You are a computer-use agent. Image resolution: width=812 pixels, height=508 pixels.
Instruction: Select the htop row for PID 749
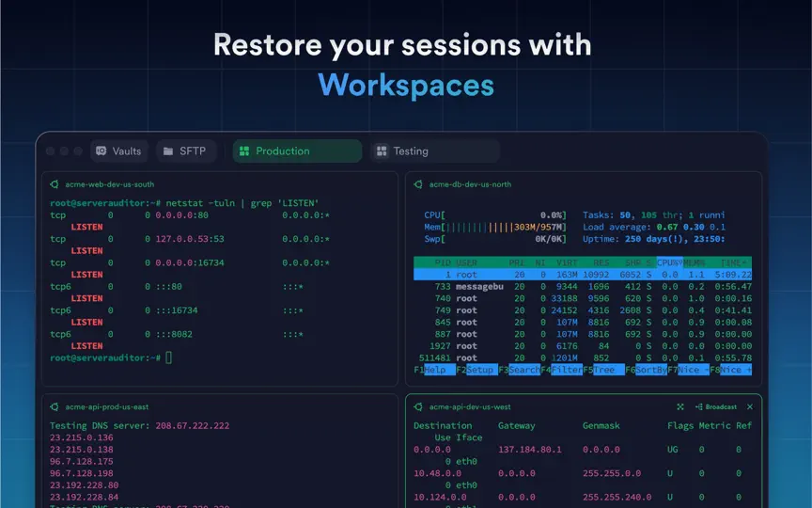point(583,310)
